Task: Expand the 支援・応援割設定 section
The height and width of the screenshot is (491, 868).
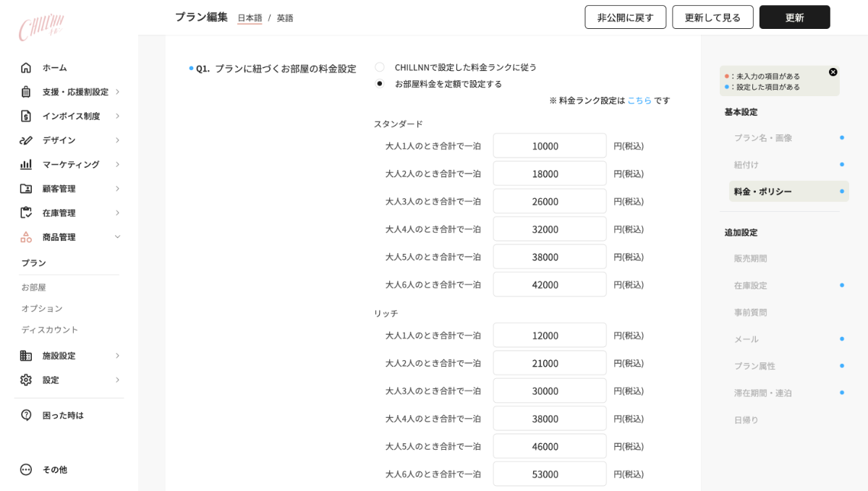Action: [x=117, y=92]
